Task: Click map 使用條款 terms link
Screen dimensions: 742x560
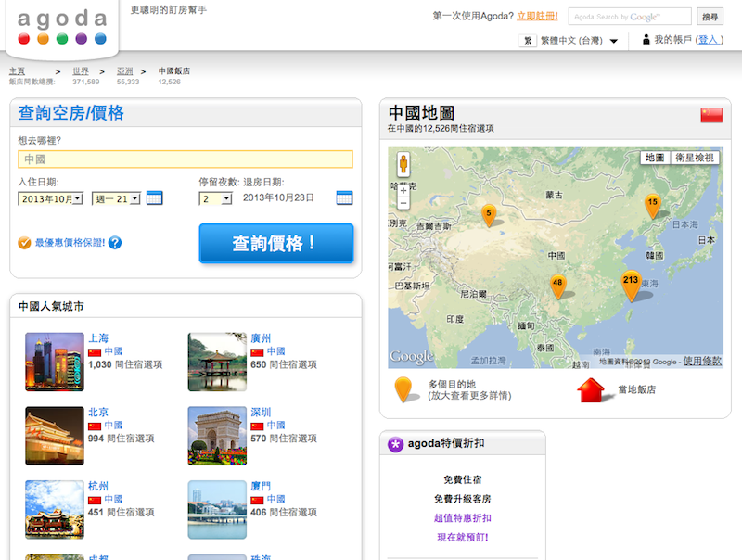Action: tap(702, 361)
